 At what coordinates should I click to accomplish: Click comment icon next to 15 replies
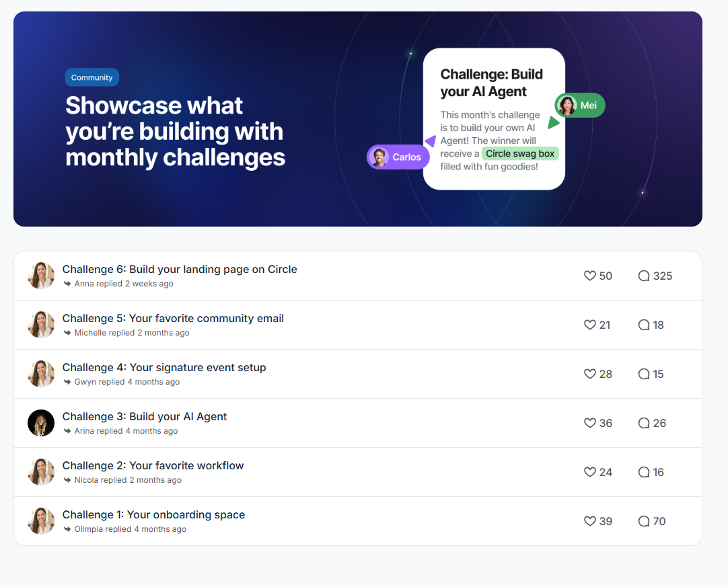click(643, 374)
